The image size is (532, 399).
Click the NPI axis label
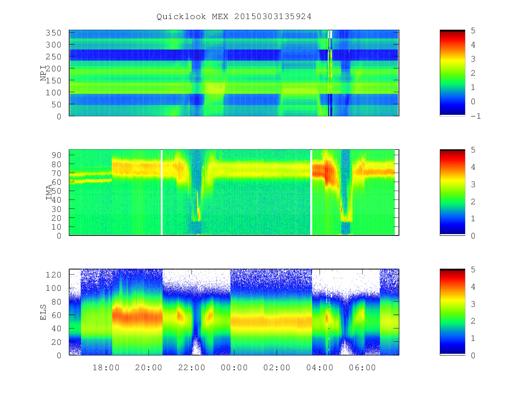point(43,73)
